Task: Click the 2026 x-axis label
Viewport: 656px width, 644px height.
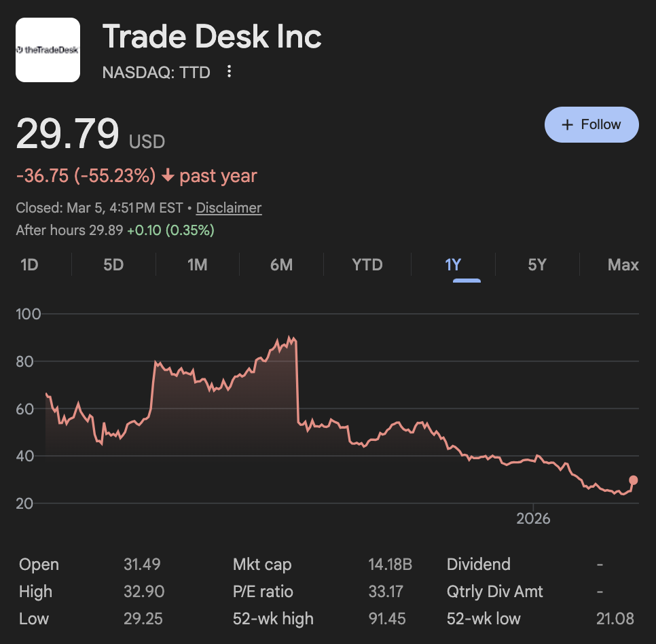Action: point(534,519)
